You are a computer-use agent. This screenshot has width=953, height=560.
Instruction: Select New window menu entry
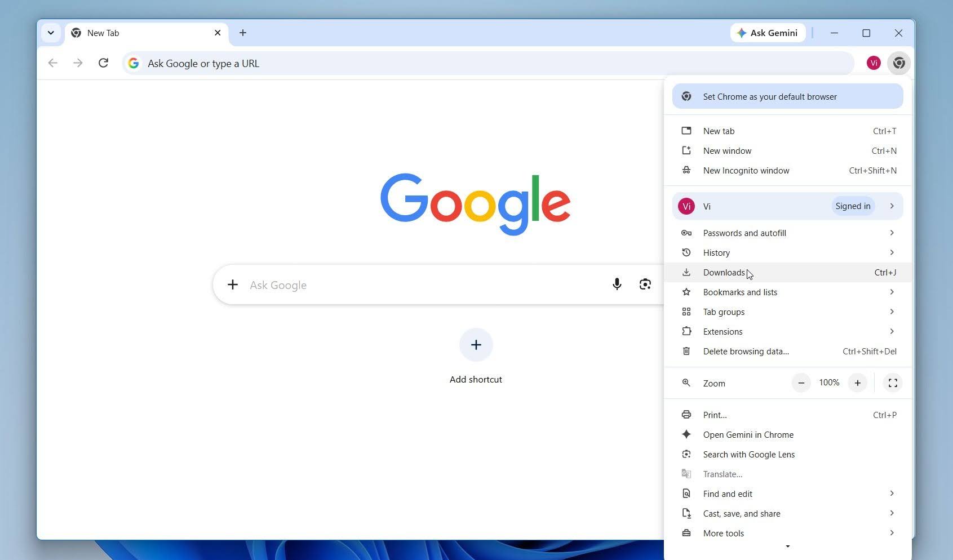click(x=787, y=150)
